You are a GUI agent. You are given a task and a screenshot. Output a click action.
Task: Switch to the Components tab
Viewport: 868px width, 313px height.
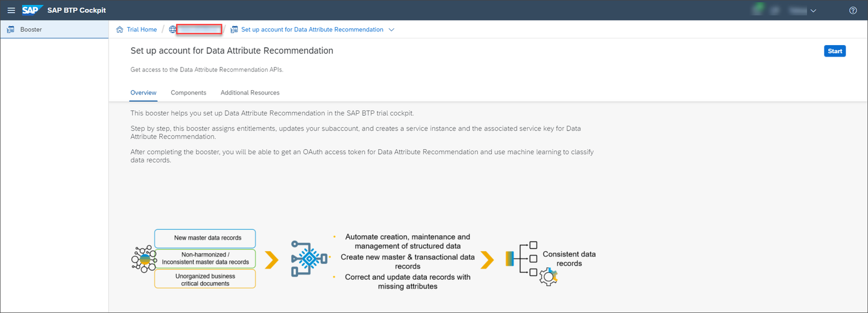189,93
